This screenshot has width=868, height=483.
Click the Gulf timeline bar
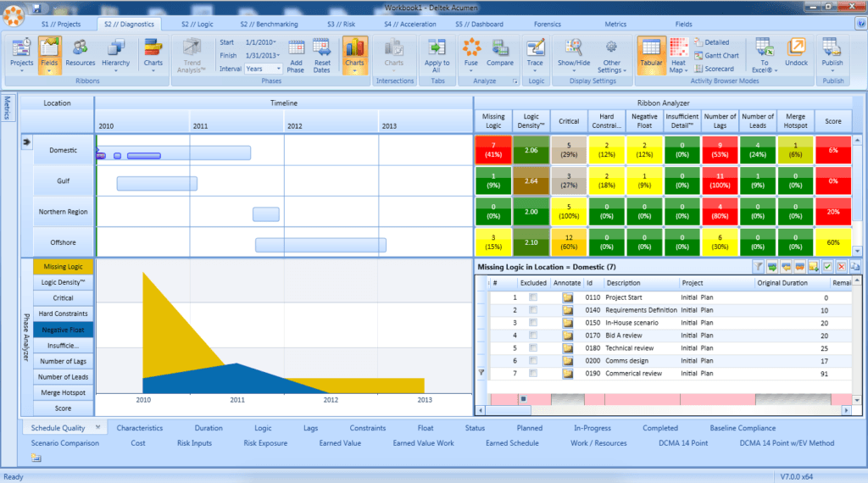[157, 184]
